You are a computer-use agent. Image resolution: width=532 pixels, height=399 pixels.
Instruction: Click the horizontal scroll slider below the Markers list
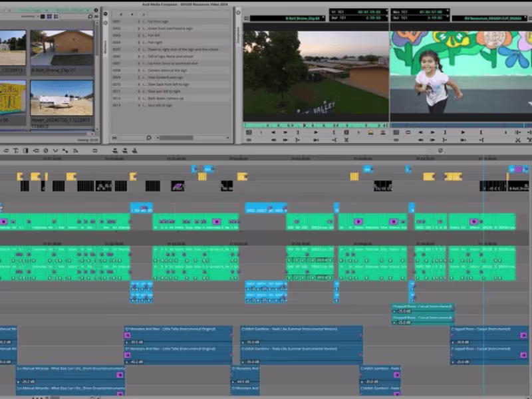click(x=175, y=137)
